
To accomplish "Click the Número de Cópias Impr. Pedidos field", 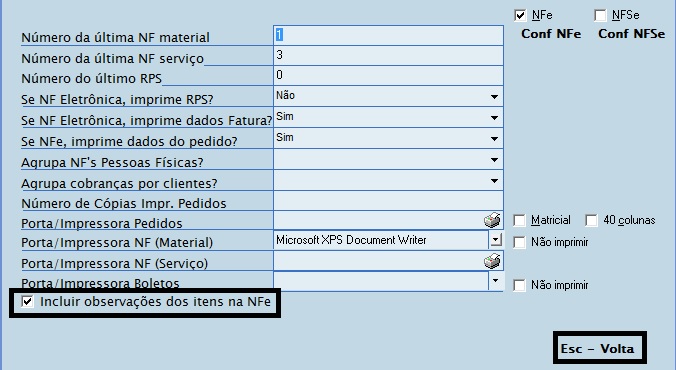I will (388, 201).
